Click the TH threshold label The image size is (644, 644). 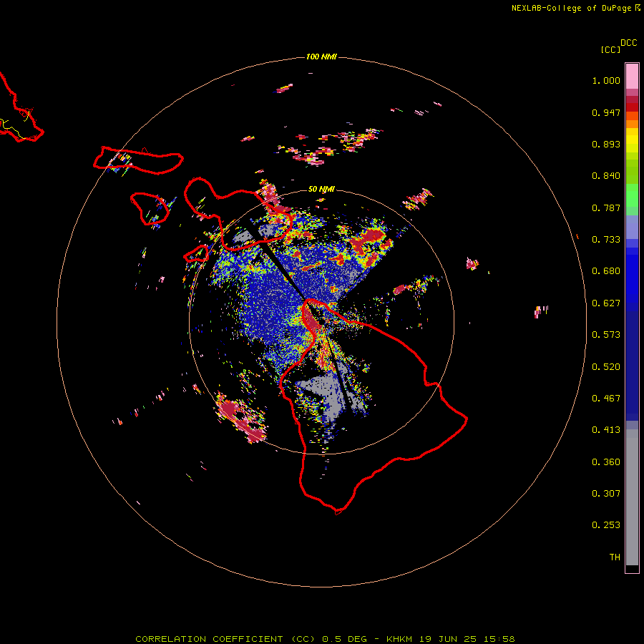coord(615,557)
